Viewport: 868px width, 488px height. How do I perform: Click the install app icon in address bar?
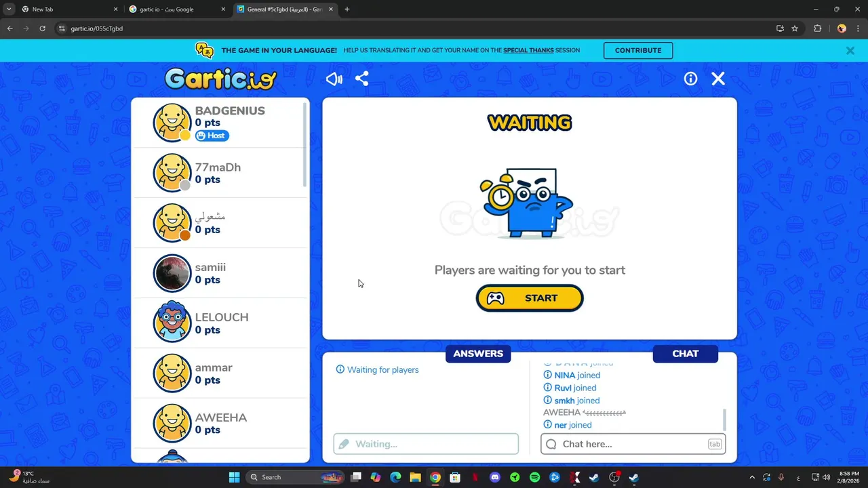pyautogui.click(x=780, y=28)
